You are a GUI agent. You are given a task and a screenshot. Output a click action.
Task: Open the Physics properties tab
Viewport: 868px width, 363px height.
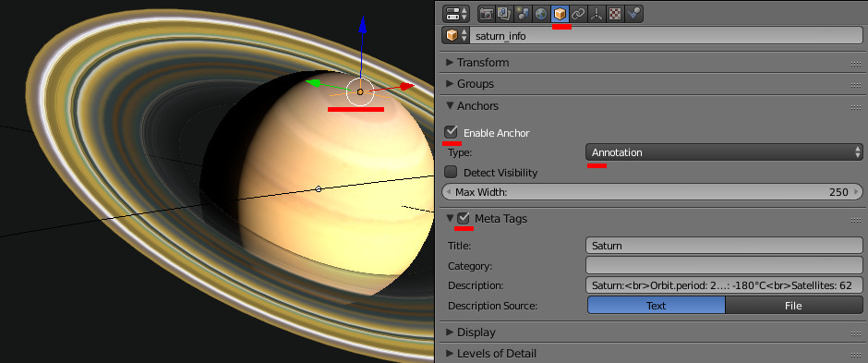tap(633, 14)
